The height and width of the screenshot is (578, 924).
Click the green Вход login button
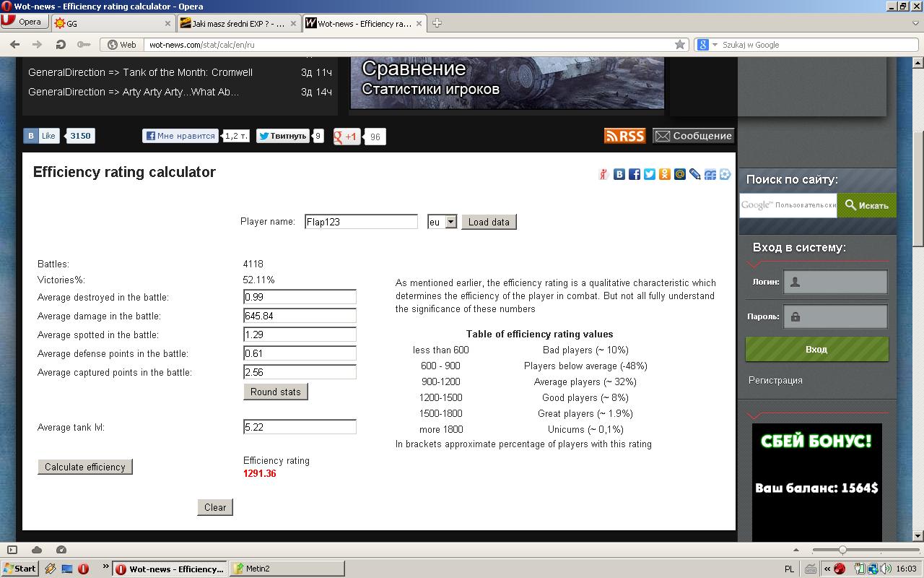click(816, 349)
